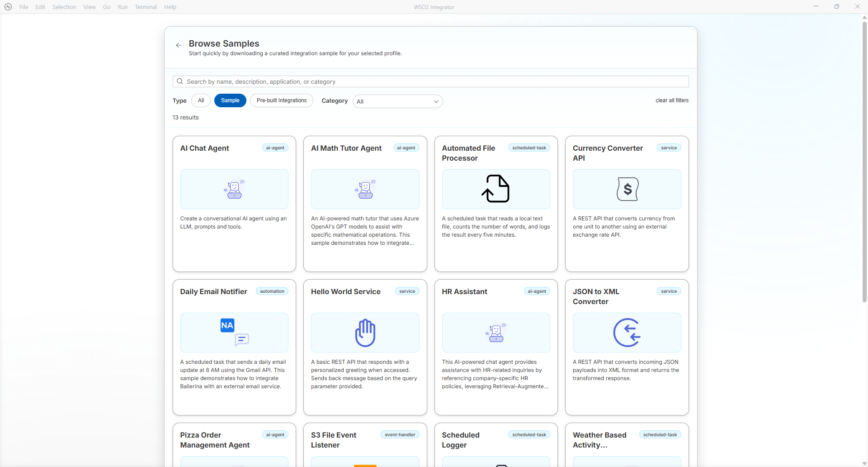The image size is (868, 467).
Task: Click the service tag on Hello World Service
Action: 407,291
